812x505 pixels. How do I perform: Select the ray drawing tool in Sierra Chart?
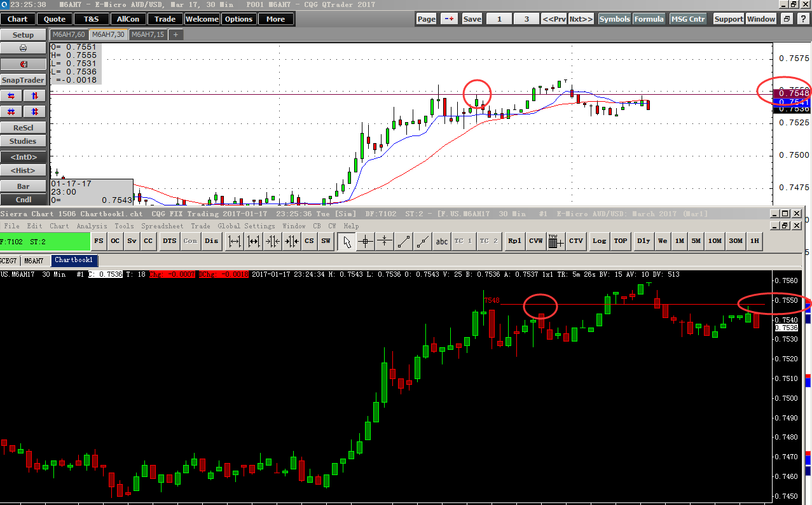422,241
